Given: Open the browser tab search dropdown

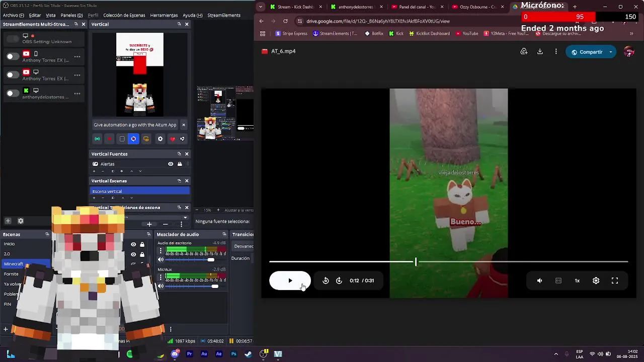Looking at the screenshot, I should click(260, 7).
